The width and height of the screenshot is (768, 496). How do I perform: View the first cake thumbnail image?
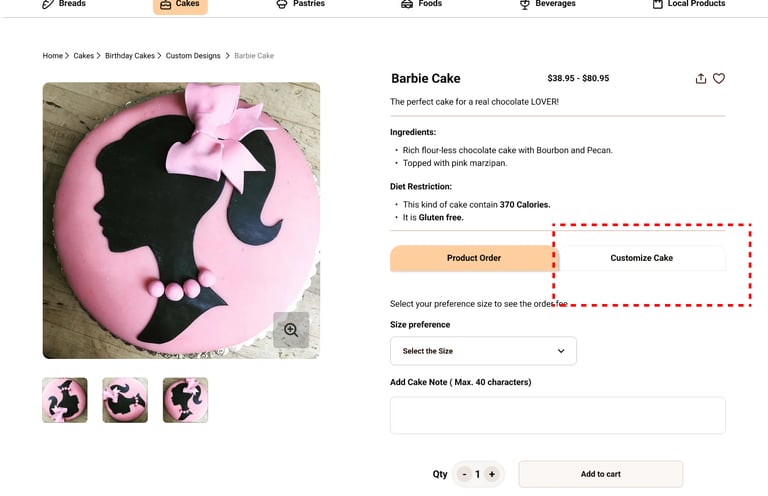coord(65,400)
